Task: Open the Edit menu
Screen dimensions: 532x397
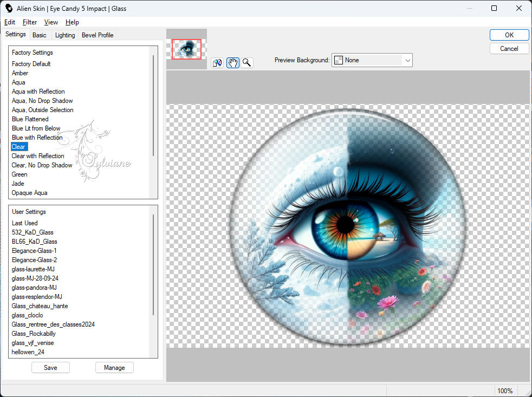Action: (x=10, y=22)
